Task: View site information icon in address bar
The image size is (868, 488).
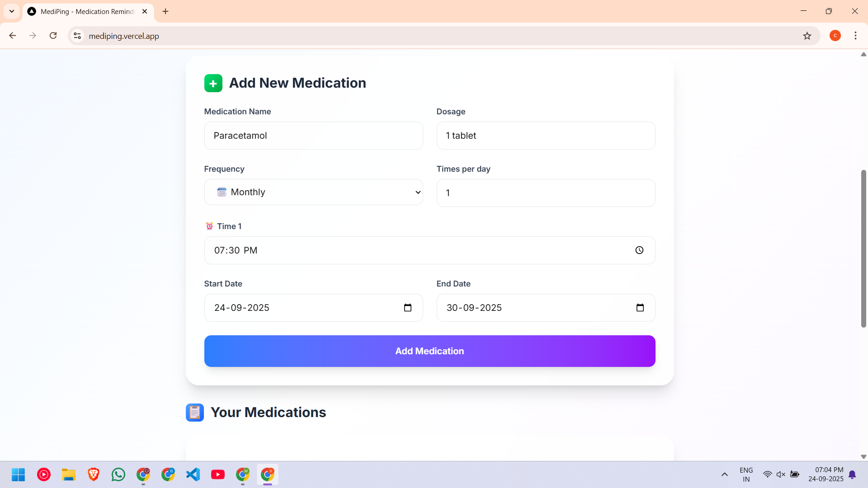Action: click(77, 36)
